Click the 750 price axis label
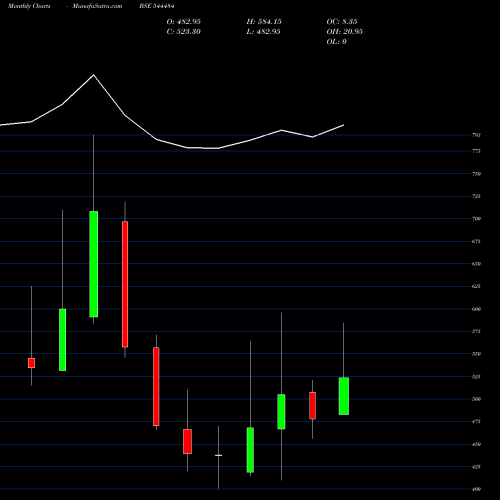 point(476,174)
